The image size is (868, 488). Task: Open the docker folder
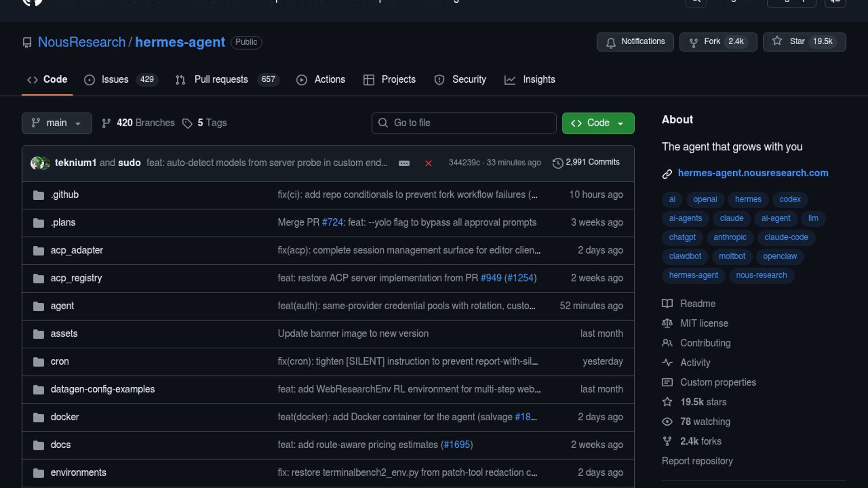click(x=65, y=417)
